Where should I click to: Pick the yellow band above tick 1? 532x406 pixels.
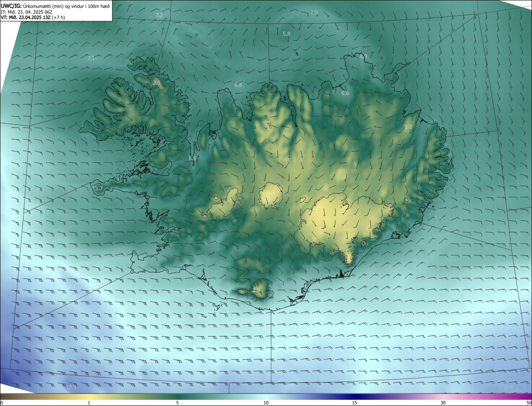click(x=89, y=396)
